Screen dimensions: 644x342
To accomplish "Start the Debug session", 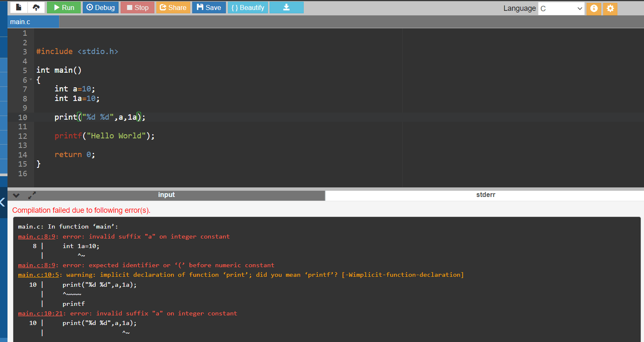I will pyautogui.click(x=101, y=7).
